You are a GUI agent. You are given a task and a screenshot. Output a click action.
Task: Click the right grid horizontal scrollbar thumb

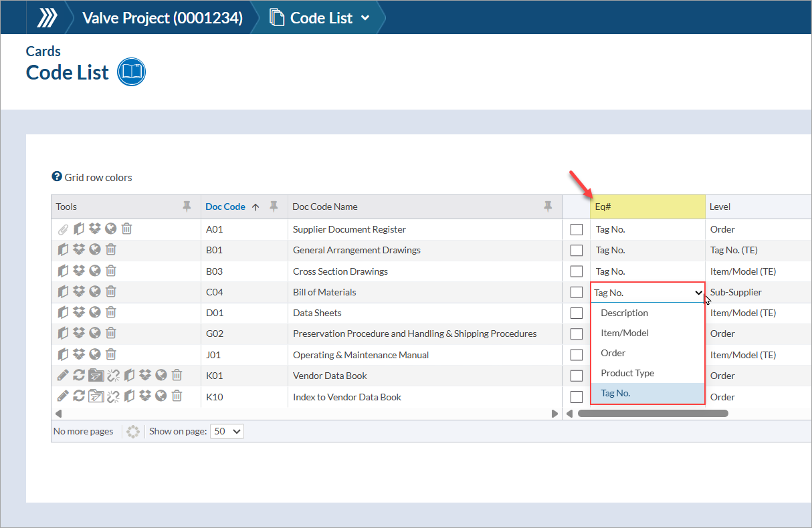point(652,414)
